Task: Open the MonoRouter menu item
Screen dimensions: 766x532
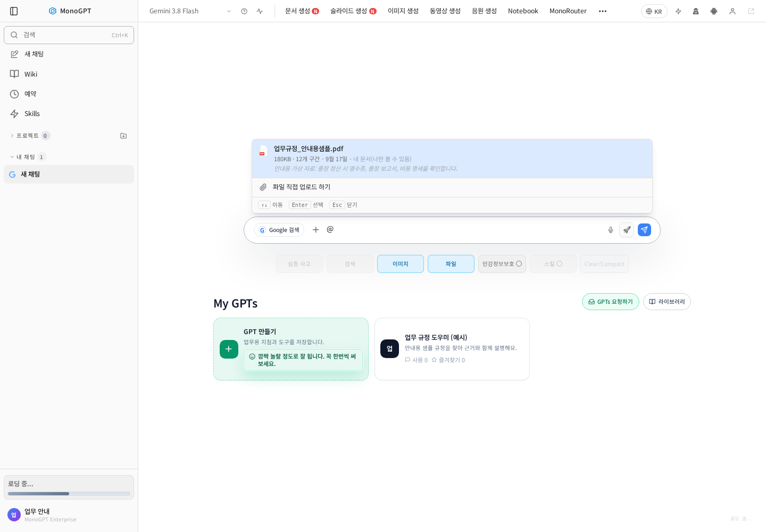Action: pyautogui.click(x=568, y=11)
